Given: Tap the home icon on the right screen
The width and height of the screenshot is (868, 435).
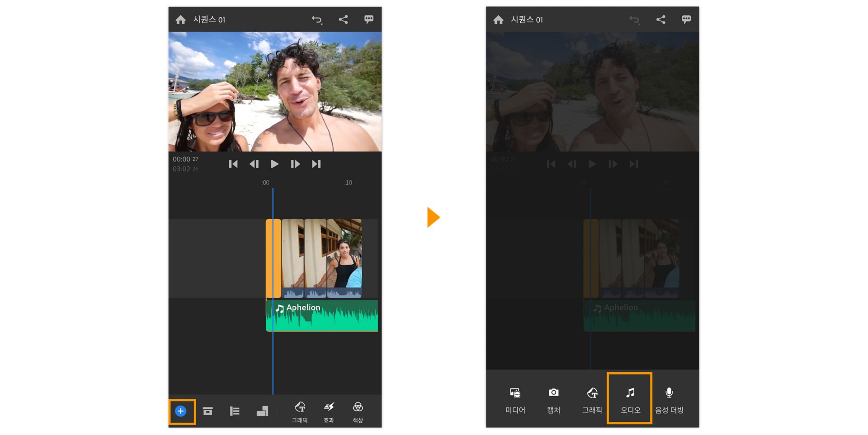Looking at the screenshot, I should [498, 19].
